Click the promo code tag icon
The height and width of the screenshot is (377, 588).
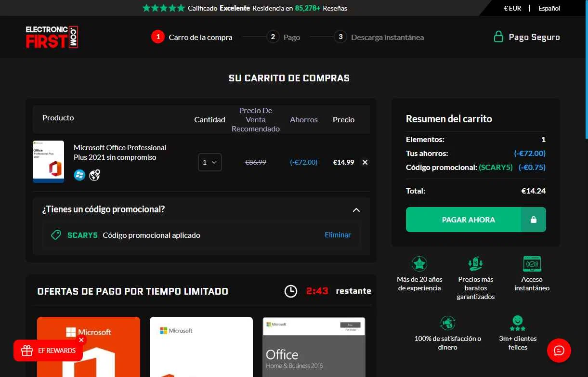pyautogui.click(x=56, y=235)
